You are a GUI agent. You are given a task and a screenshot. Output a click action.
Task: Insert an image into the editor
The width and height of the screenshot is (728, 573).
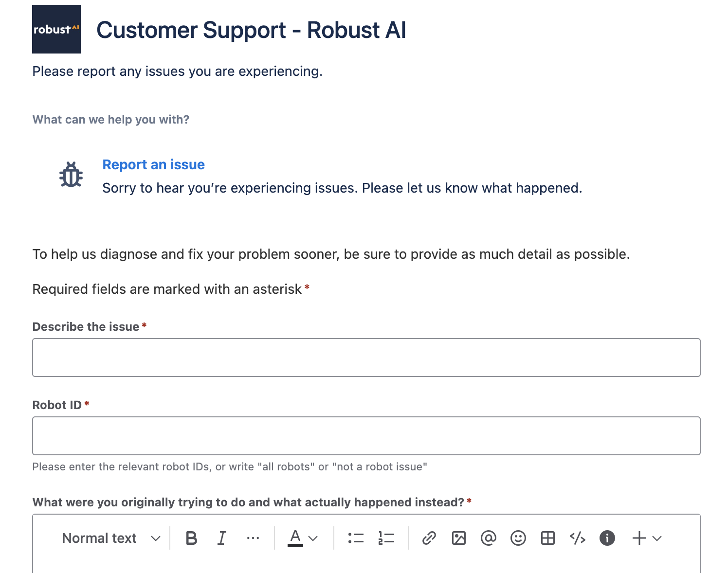tap(459, 538)
